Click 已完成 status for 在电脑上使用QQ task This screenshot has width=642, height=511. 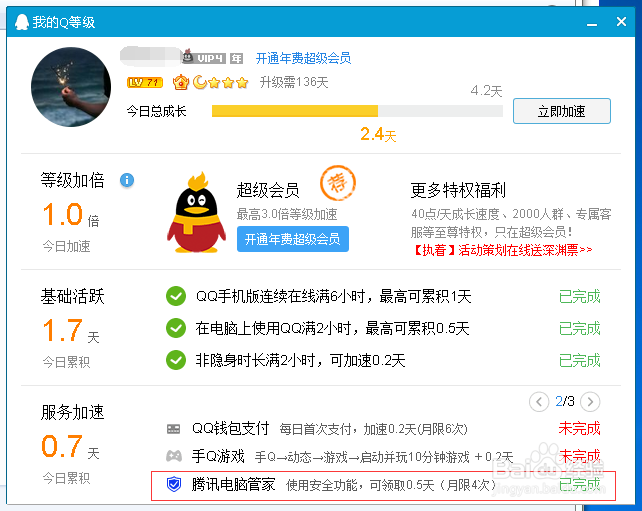point(579,328)
